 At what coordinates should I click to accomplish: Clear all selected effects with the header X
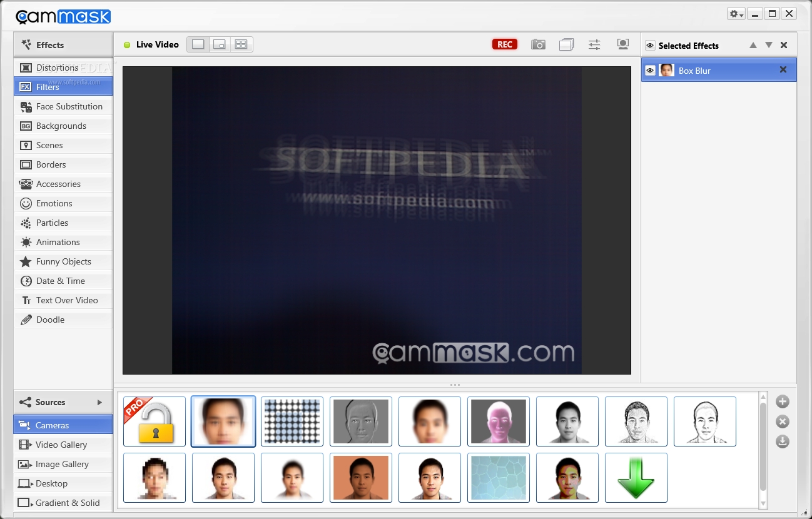click(x=784, y=45)
